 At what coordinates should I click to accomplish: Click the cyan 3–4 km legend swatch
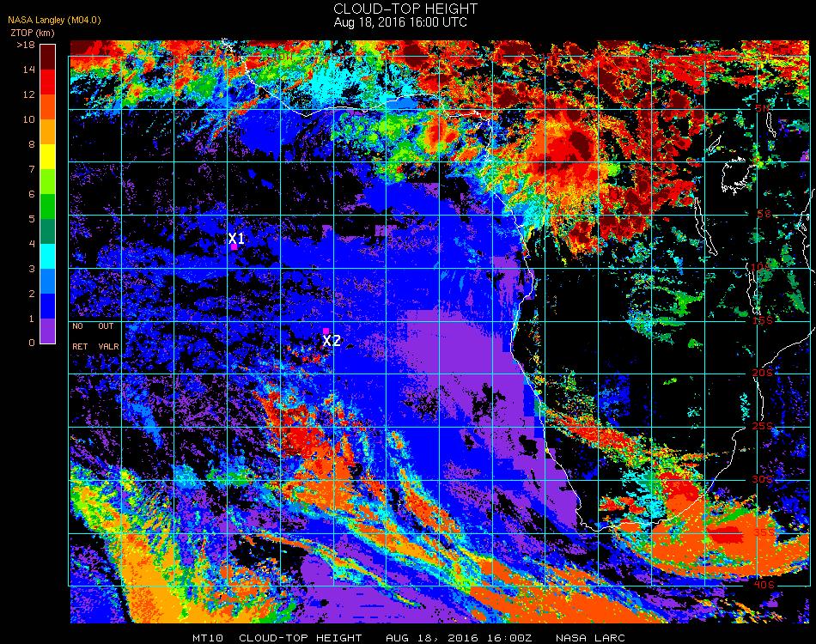pyautogui.click(x=48, y=257)
